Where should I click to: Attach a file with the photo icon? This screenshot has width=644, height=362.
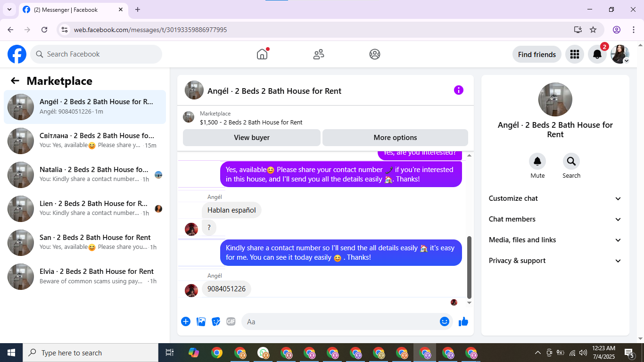pos(201,321)
